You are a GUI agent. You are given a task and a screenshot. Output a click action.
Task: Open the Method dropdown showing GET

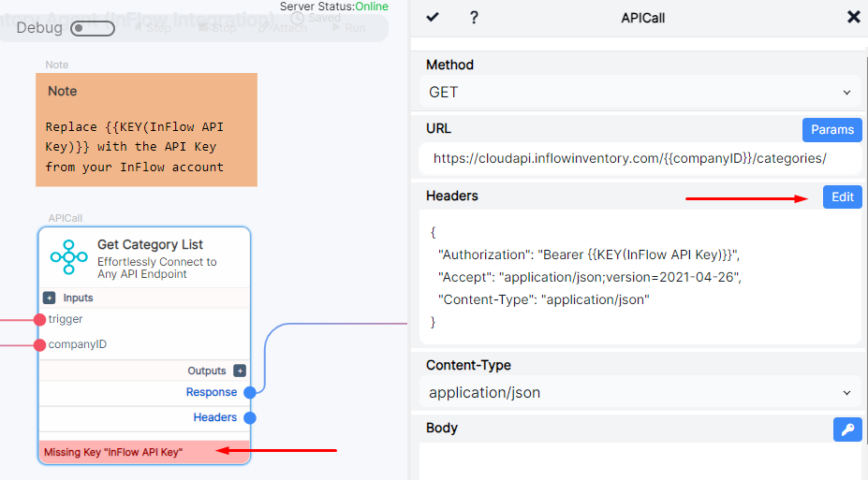pos(640,93)
